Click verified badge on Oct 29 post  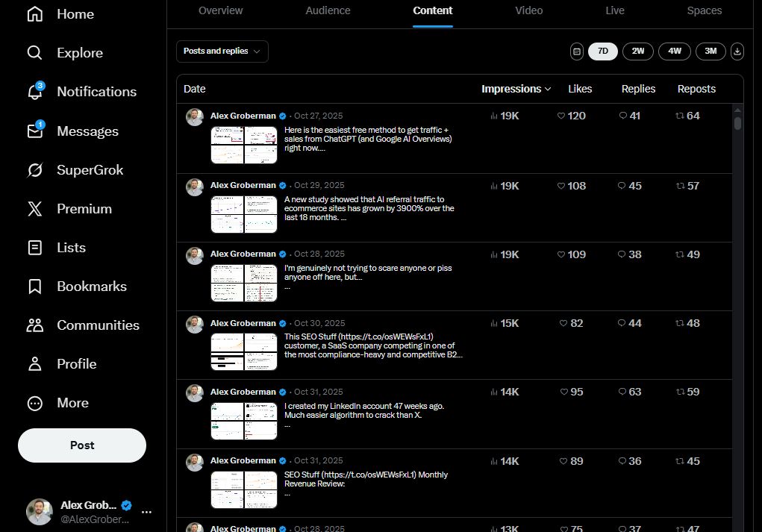point(282,185)
